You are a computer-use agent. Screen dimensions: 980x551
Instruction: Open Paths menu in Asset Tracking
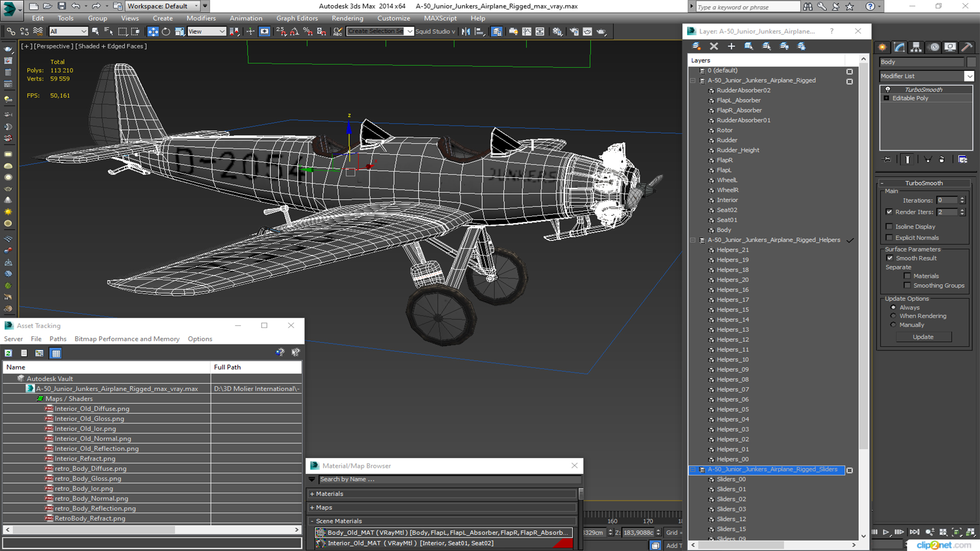pyautogui.click(x=58, y=339)
